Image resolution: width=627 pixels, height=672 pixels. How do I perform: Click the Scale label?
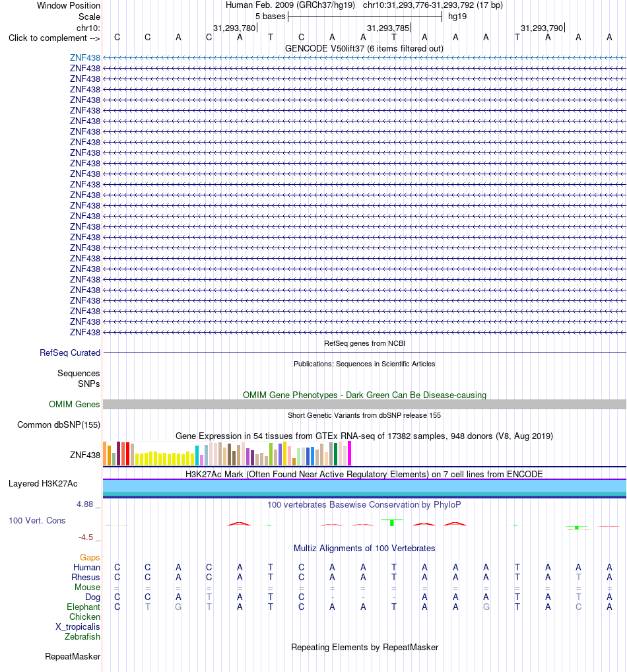89,17
